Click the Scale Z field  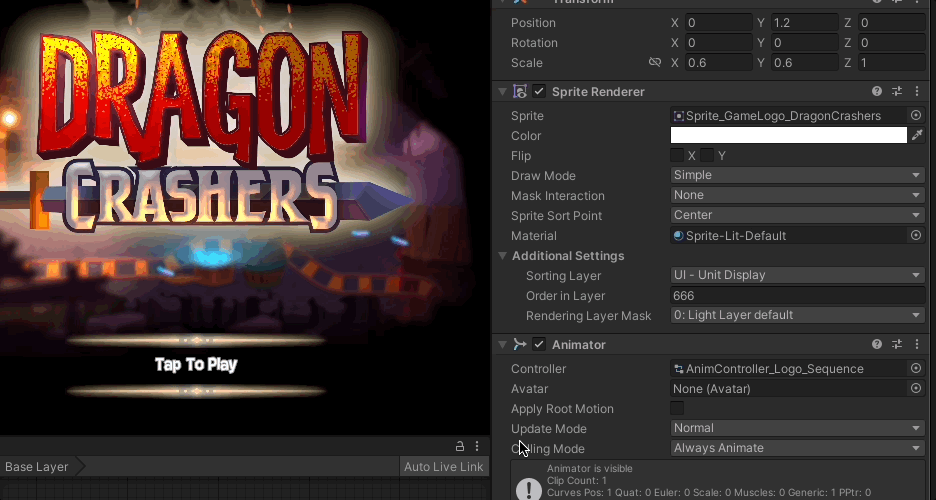tap(891, 63)
